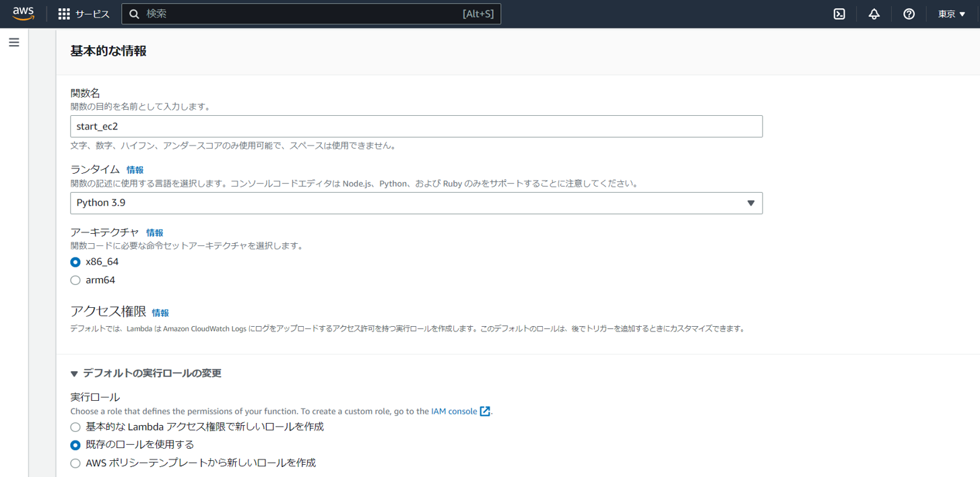Open the Python 3.9 runtime dropdown
The image size is (980, 477).
click(416, 203)
